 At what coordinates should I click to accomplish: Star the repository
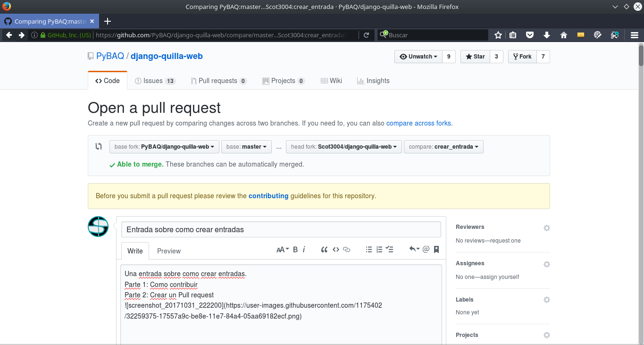475,57
